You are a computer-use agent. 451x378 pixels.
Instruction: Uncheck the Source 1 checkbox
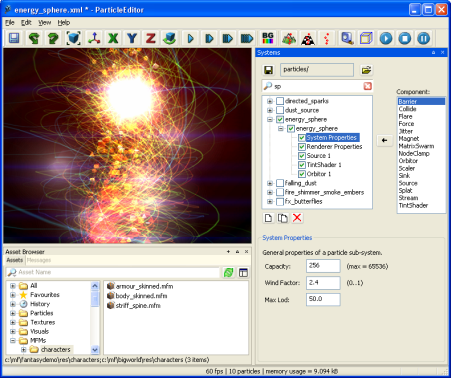pos(302,156)
